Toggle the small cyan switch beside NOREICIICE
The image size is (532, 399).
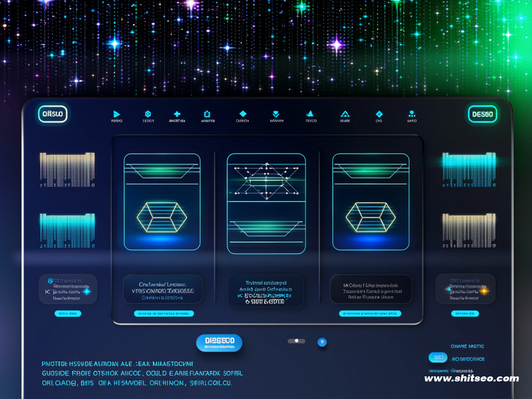(x=438, y=357)
